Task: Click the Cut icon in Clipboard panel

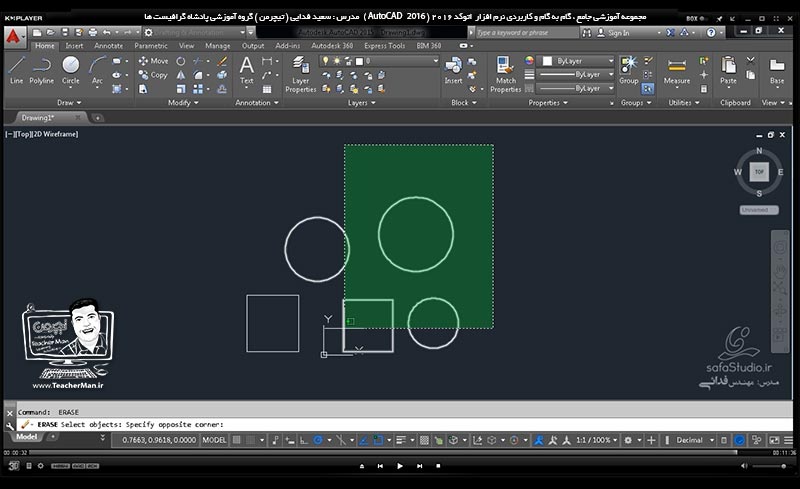Action: tap(751, 60)
